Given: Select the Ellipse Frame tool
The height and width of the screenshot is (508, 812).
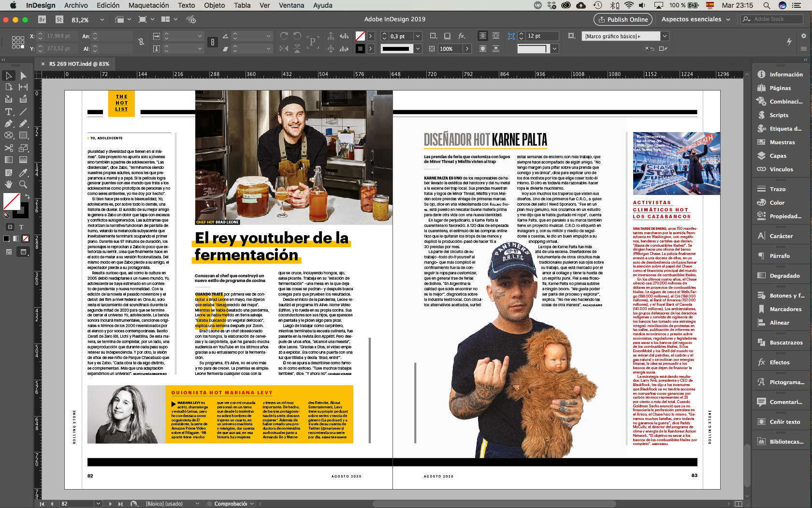Looking at the screenshot, I should [9, 135].
